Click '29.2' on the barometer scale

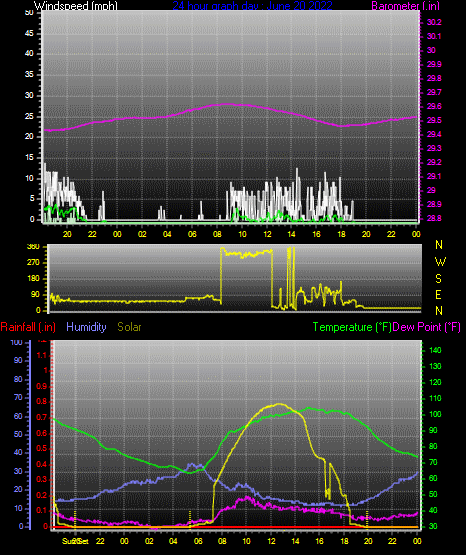[x=434, y=162]
